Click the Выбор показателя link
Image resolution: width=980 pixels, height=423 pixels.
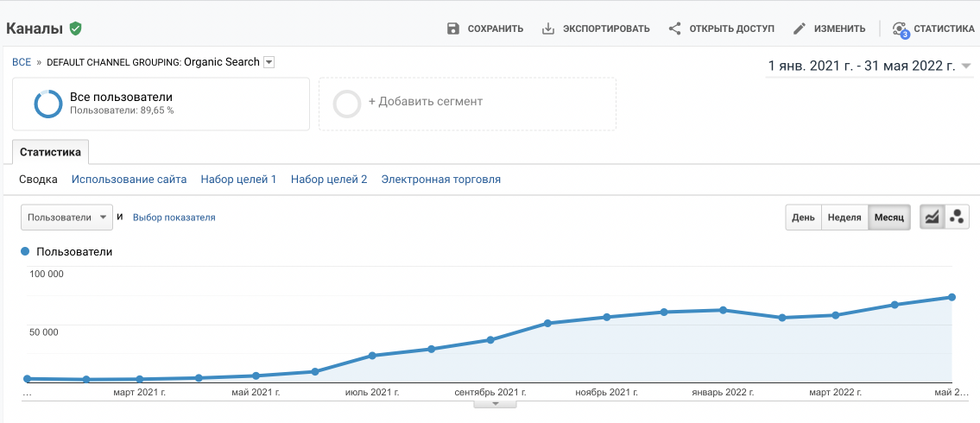point(174,218)
